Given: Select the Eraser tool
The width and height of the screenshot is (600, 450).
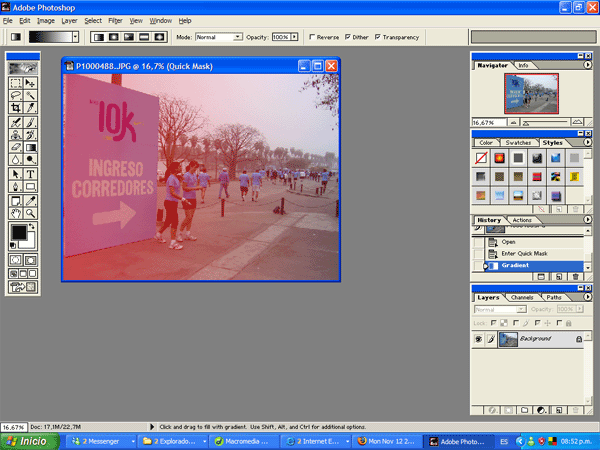Looking at the screenshot, I should point(16,147).
